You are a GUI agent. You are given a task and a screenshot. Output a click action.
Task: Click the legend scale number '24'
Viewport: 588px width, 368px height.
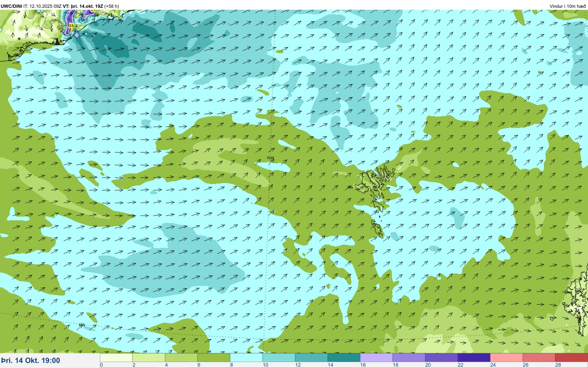[492, 365]
